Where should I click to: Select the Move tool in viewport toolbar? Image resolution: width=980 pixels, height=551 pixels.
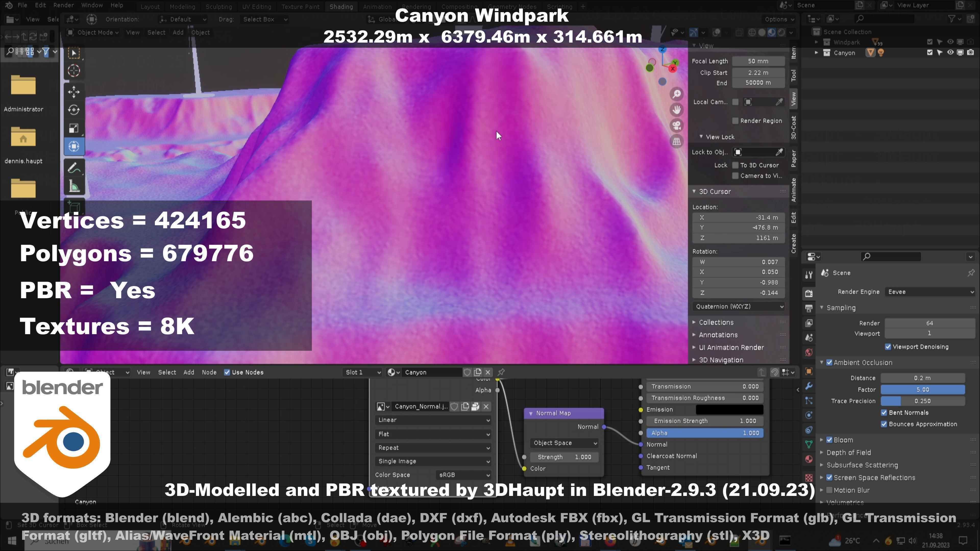coord(74,92)
